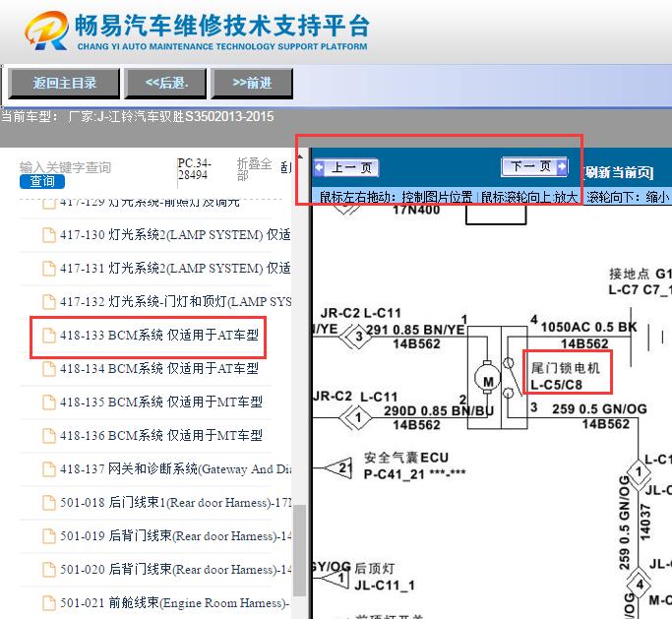Click page icon beside 501-021
This screenshot has height=619, width=672.
(x=49, y=602)
